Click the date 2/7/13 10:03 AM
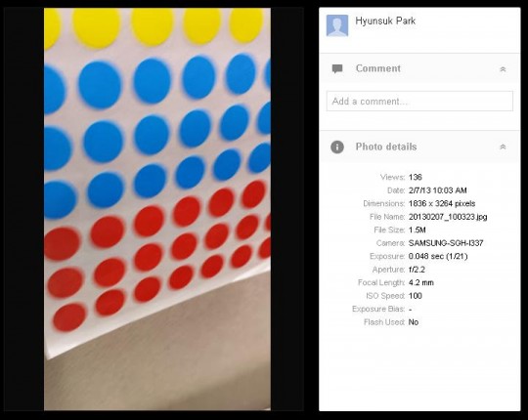Viewport: 528px width, 420px height. click(437, 190)
